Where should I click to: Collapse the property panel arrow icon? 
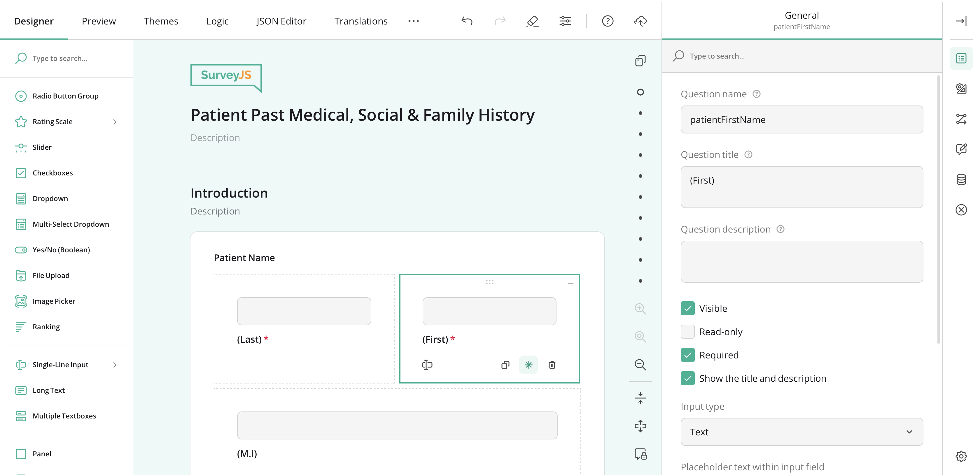(x=961, y=21)
